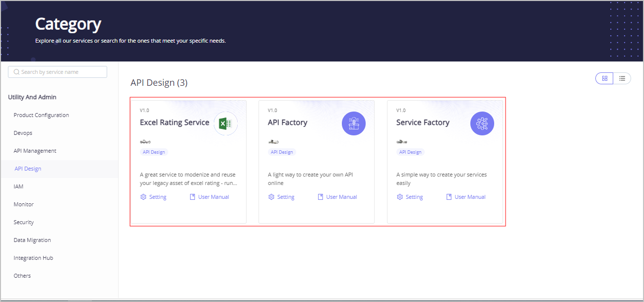Open Setting gear icon on Excel Rating Service card
Viewport: 644px width, 302px height.
point(143,197)
